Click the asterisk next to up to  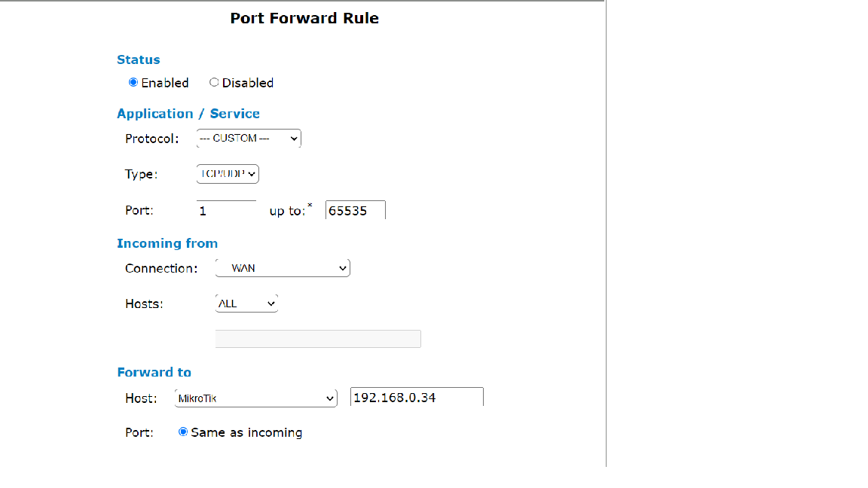pyautogui.click(x=310, y=204)
